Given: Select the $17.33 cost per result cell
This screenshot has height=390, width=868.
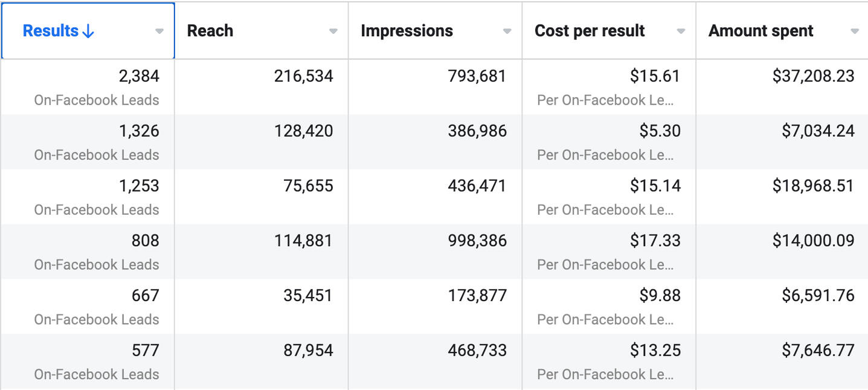Looking at the screenshot, I should click(655, 241).
